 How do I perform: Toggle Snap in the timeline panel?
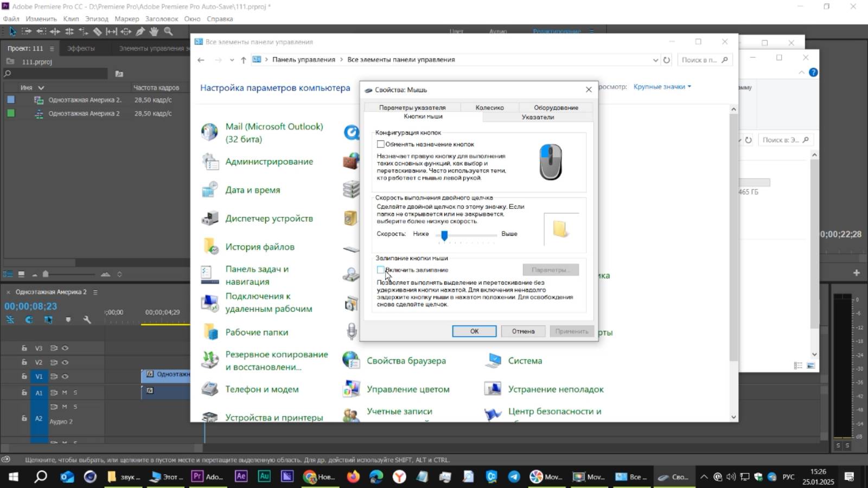click(29, 319)
